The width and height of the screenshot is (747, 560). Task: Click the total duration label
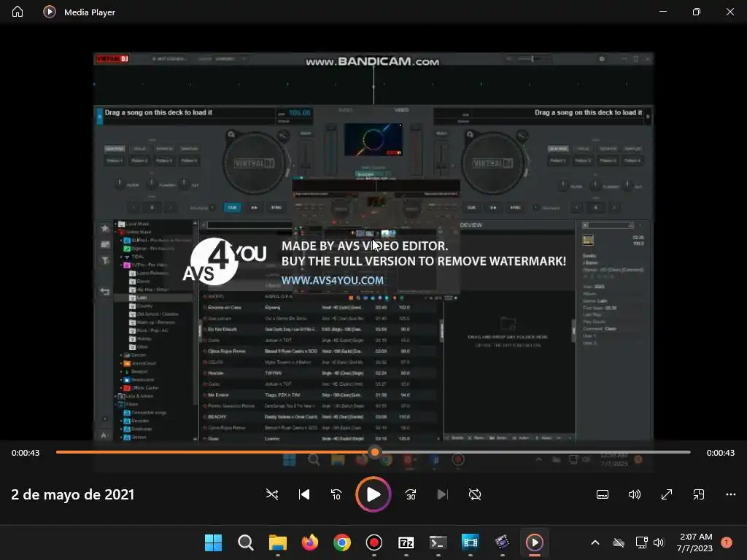[720, 453]
